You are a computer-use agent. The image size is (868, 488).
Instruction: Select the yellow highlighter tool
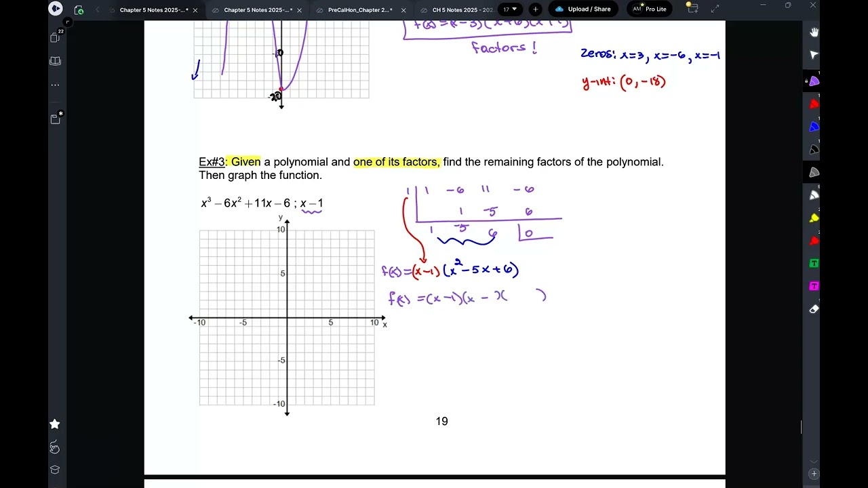click(x=814, y=218)
